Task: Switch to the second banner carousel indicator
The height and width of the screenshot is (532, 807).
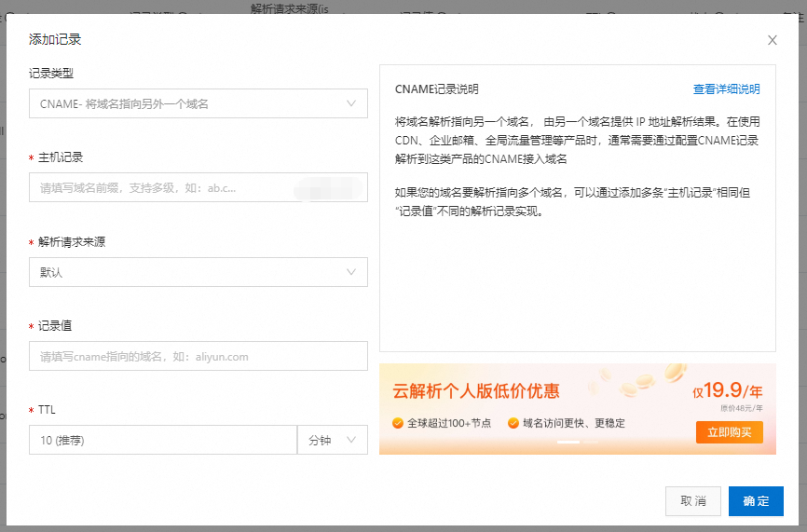Action: [590, 442]
